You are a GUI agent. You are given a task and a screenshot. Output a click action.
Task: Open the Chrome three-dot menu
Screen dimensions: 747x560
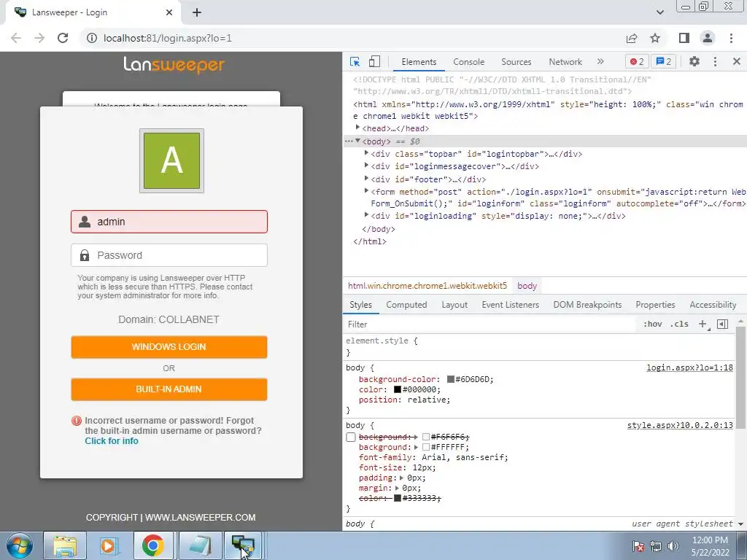pos(731,38)
